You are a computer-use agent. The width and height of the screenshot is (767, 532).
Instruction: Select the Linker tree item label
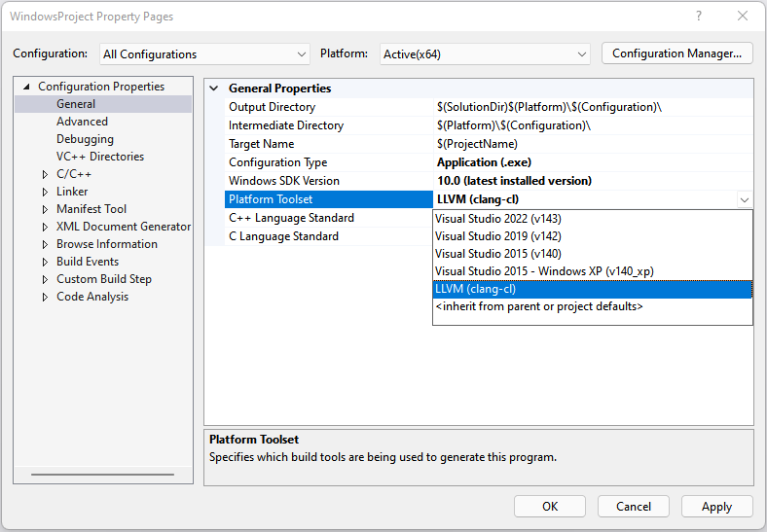coord(72,192)
